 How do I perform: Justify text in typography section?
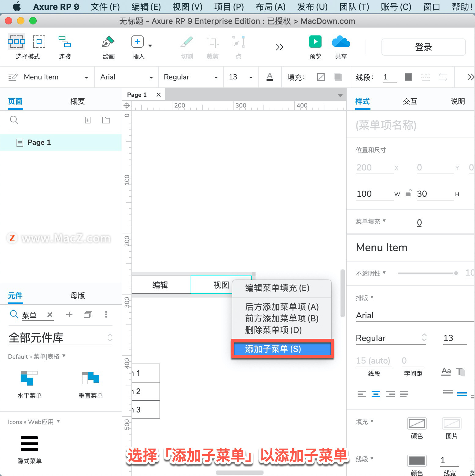click(x=404, y=394)
